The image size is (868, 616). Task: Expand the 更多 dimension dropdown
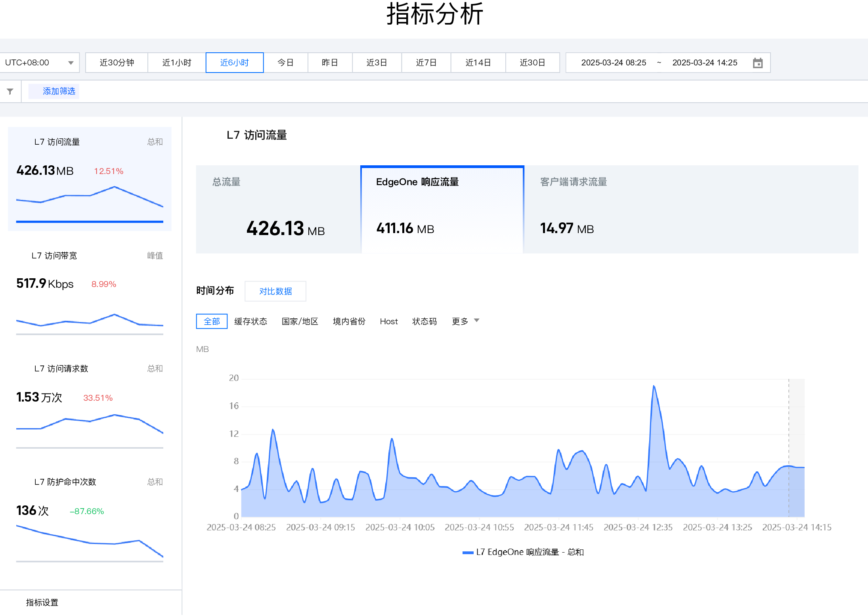[x=465, y=321]
